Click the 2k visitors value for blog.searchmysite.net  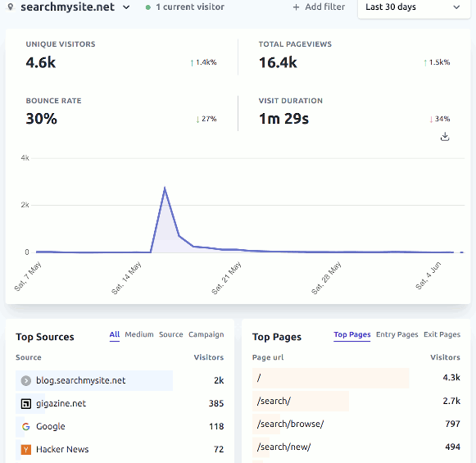click(219, 380)
